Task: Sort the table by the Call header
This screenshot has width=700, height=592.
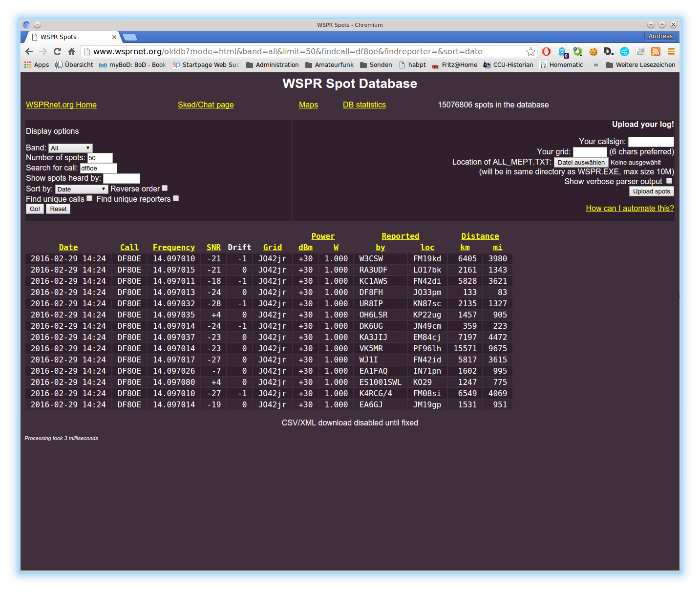Action: pos(129,248)
